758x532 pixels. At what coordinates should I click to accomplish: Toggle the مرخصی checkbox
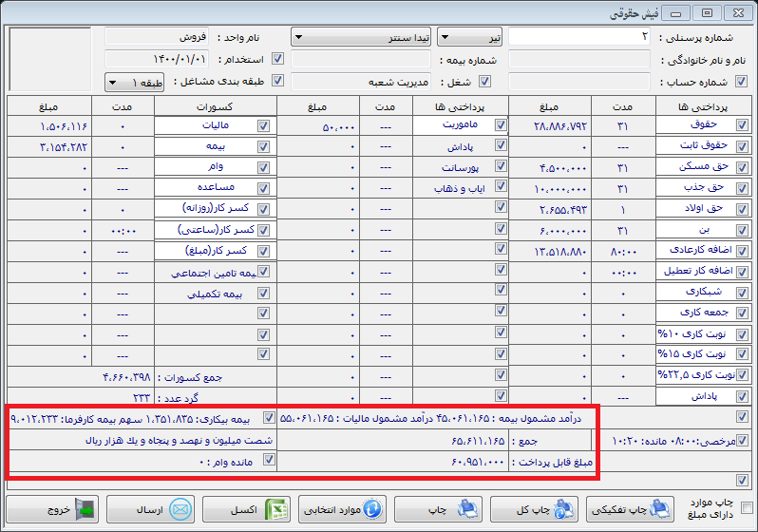pyautogui.click(x=742, y=440)
